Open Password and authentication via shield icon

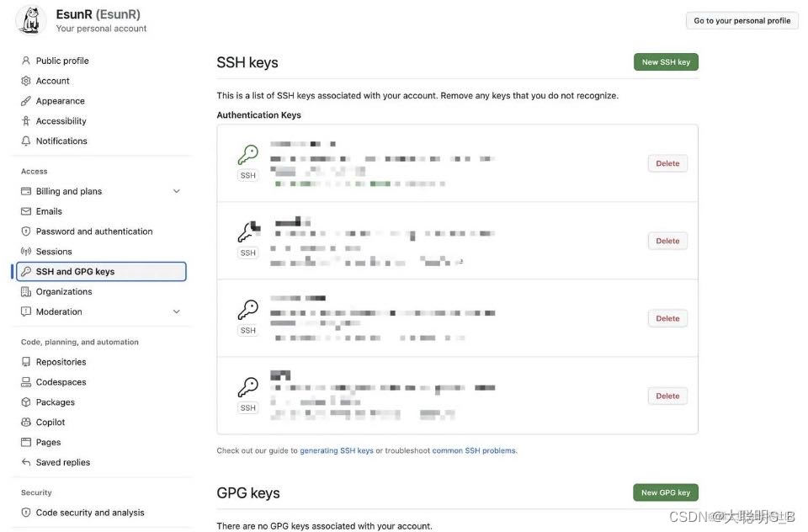25,231
